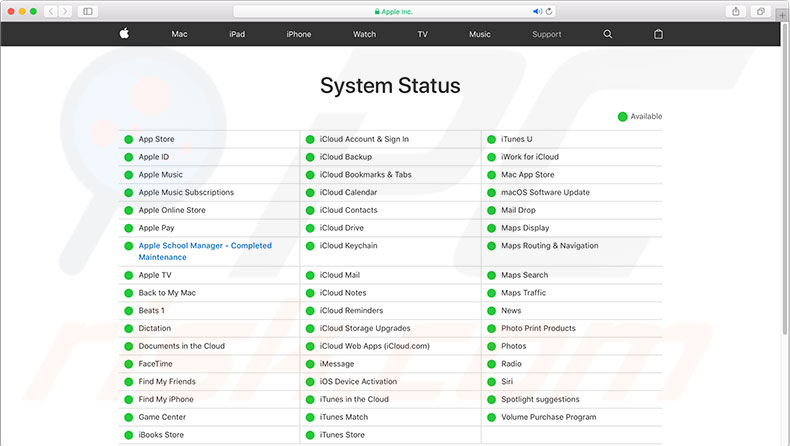Toggle the Safari sidebar button
This screenshot has height=446, width=790.
tap(88, 11)
